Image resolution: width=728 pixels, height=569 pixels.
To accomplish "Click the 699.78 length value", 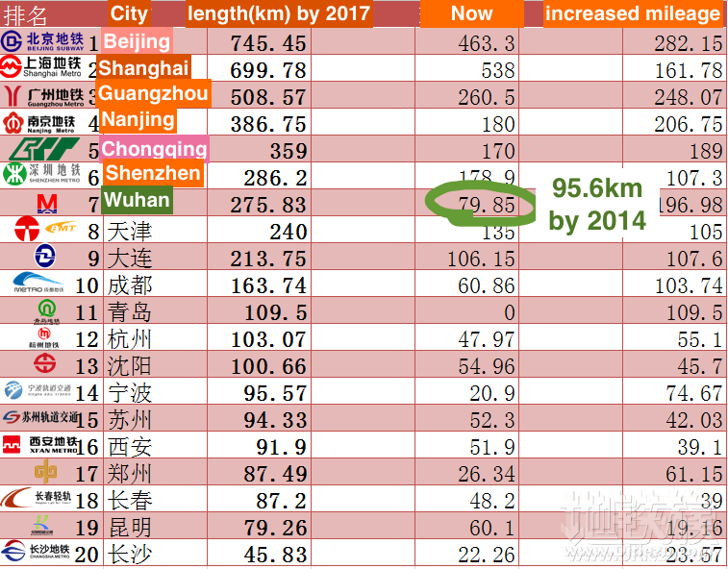I will click(268, 70).
